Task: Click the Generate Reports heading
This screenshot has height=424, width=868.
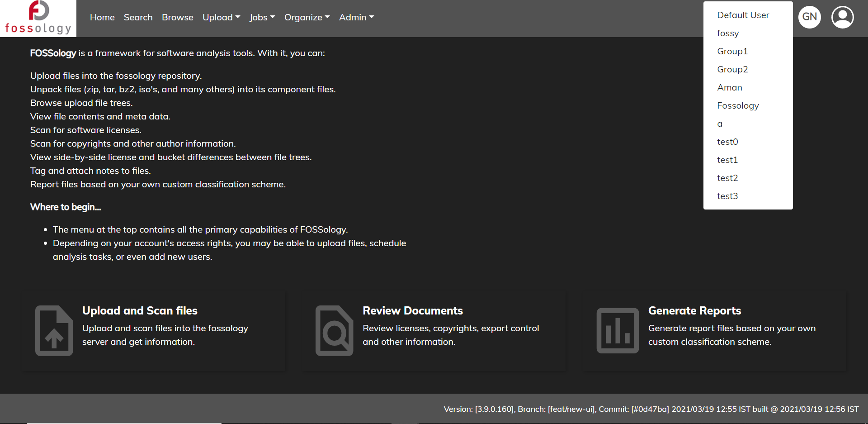Action: click(x=694, y=310)
